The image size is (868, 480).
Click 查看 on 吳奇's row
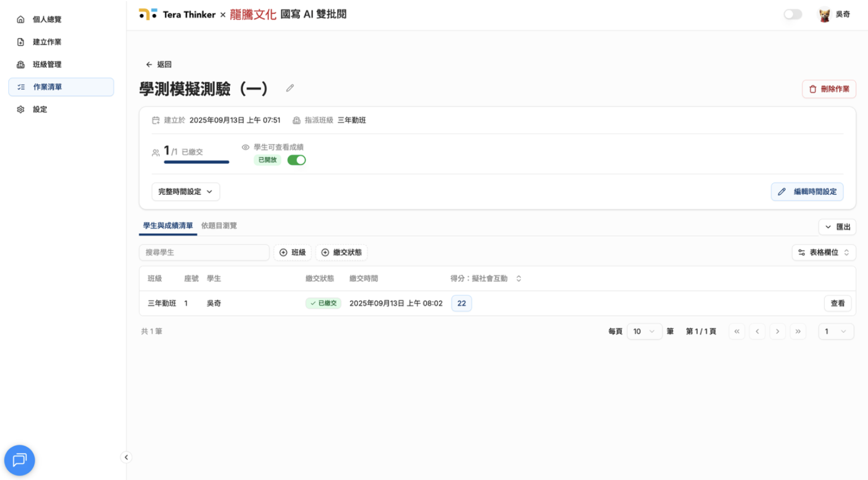837,303
